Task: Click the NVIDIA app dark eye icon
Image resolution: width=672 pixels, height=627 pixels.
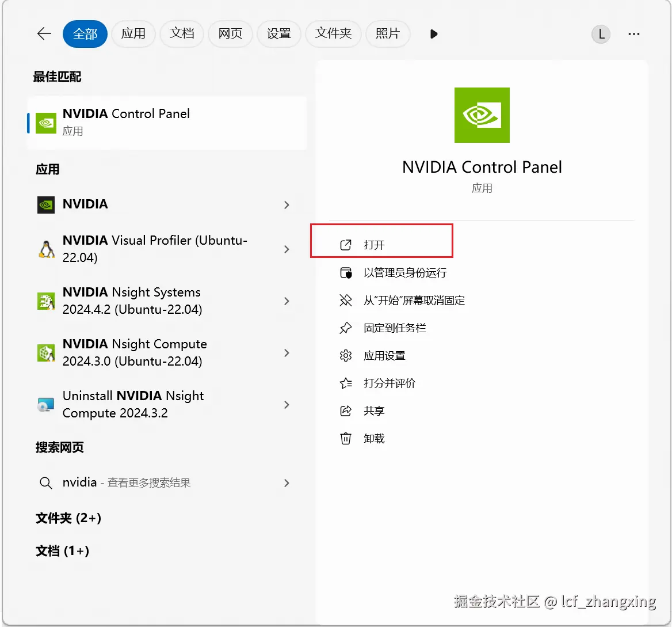Action: click(x=46, y=205)
